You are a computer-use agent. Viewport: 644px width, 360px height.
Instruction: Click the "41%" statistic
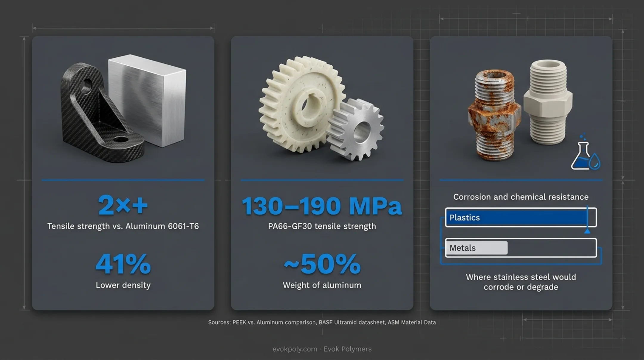[123, 264]
